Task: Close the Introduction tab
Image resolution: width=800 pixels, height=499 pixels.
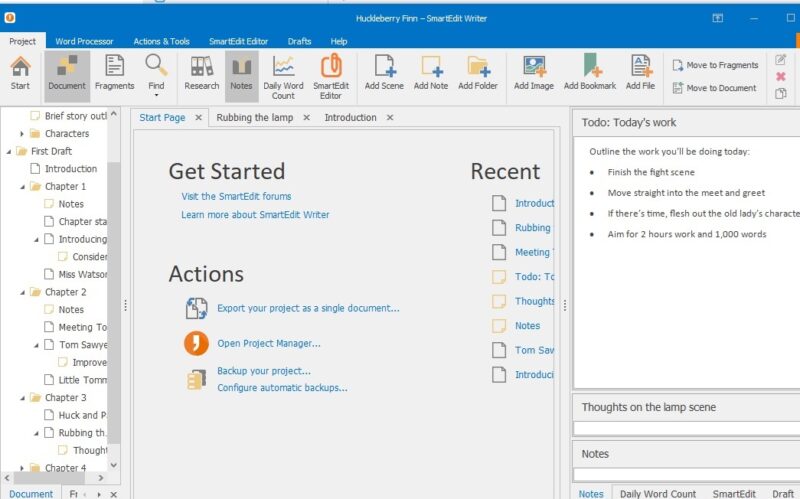Action: (x=390, y=118)
